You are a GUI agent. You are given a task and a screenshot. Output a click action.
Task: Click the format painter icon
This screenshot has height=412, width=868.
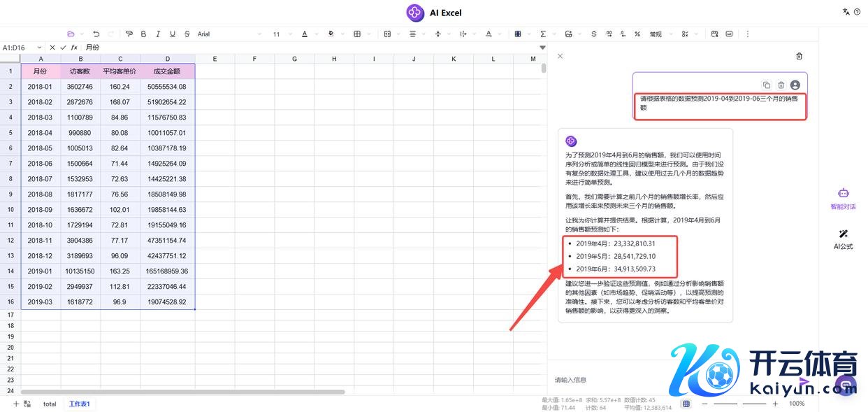tap(129, 34)
